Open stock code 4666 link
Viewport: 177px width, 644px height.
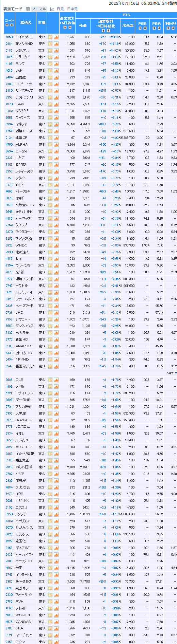coord(9,191)
